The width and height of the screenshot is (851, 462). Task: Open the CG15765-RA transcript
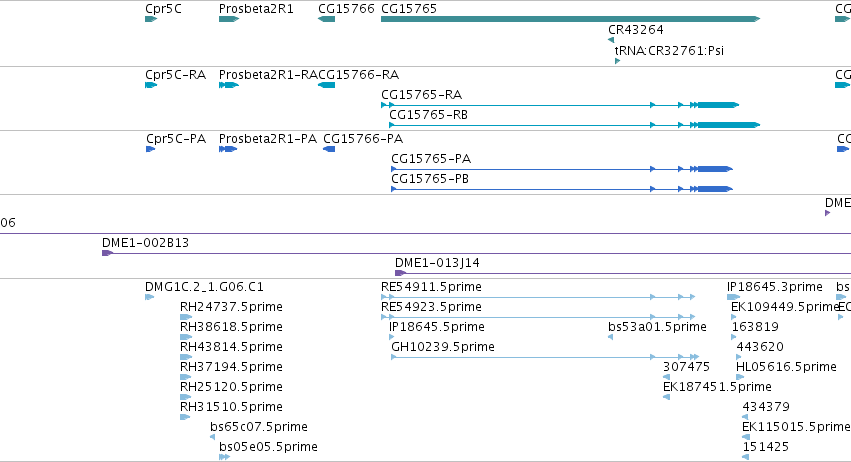[x=421, y=95]
